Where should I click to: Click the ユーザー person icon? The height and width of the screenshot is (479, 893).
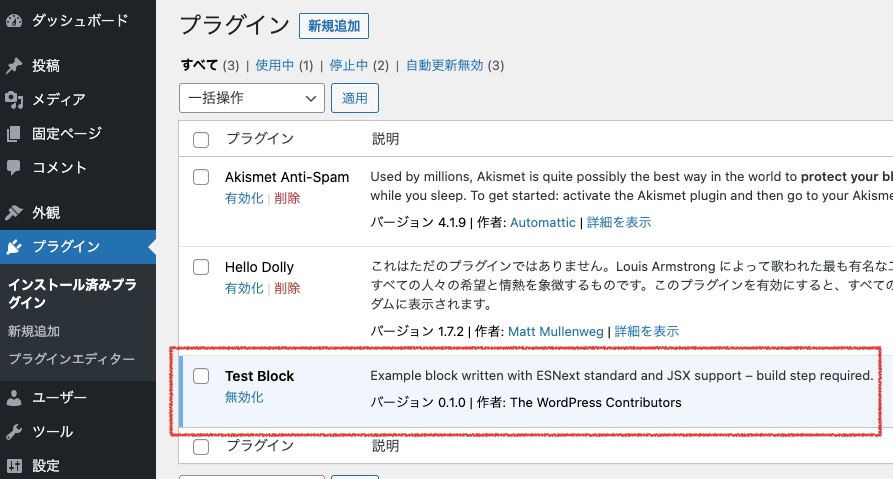click(14, 398)
